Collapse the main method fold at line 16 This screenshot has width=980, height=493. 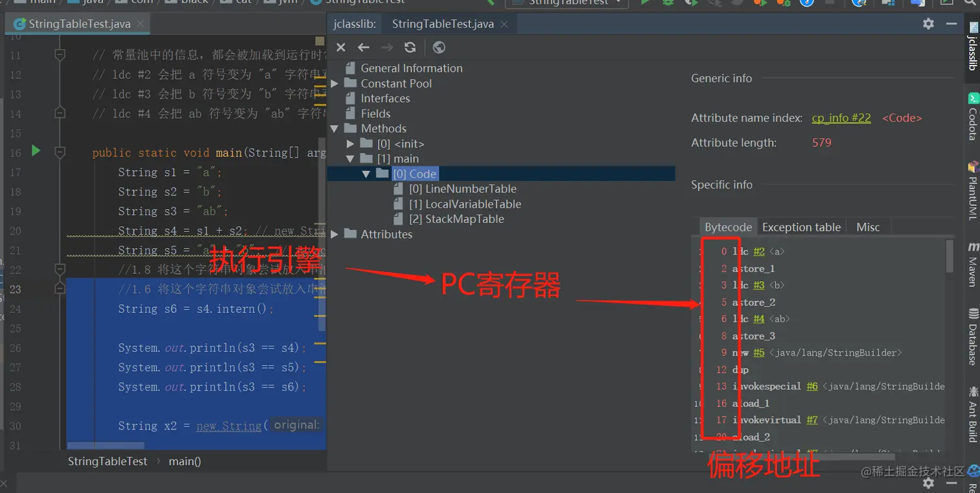60,152
